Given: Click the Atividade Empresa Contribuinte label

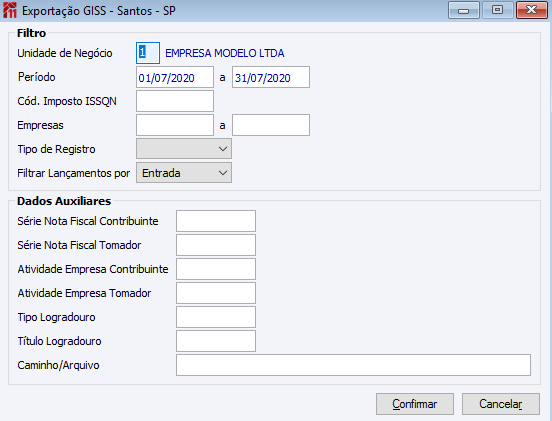Looking at the screenshot, I should 93,269.
